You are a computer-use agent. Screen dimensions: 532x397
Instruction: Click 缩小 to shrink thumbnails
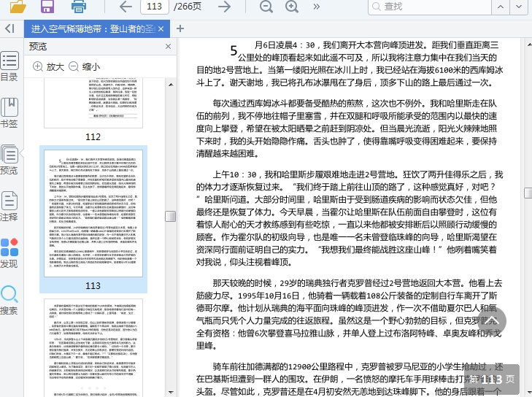84,66
